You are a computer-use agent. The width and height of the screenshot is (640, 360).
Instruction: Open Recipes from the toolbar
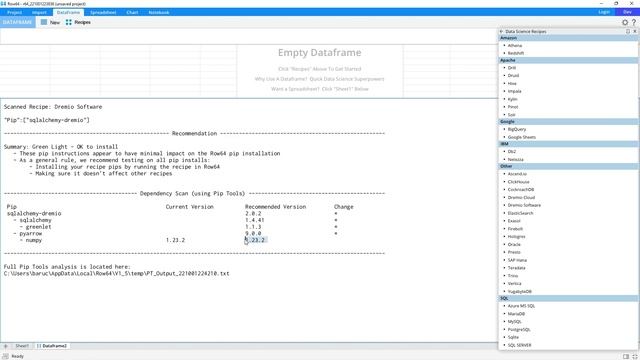tap(78, 22)
